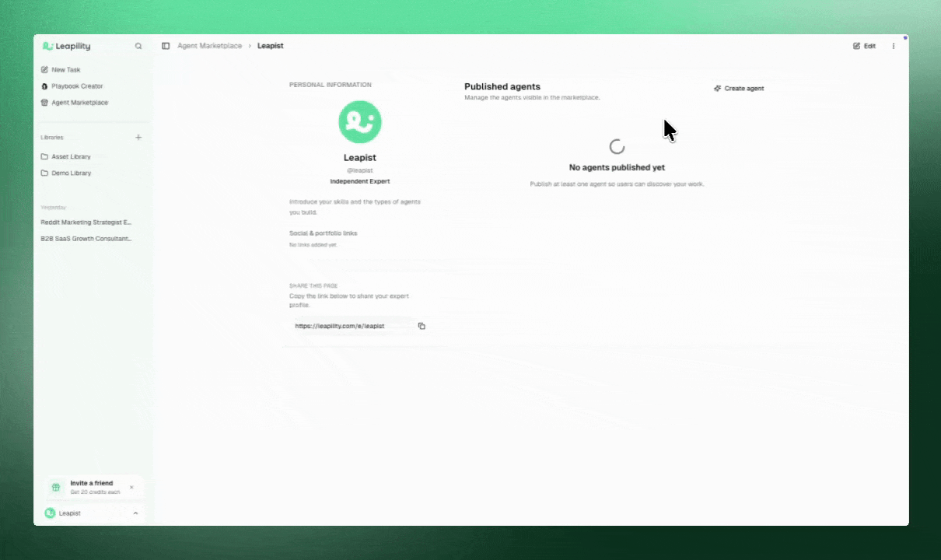Viewport: 941px width, 560px height.
Task: Toggle the sidebar panel icon
Action: tap(166, 46)
